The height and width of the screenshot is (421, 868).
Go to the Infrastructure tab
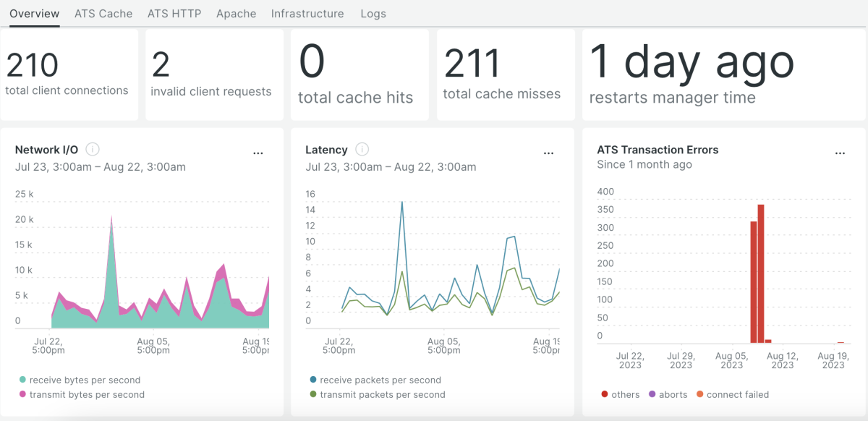tap(307, 14)
